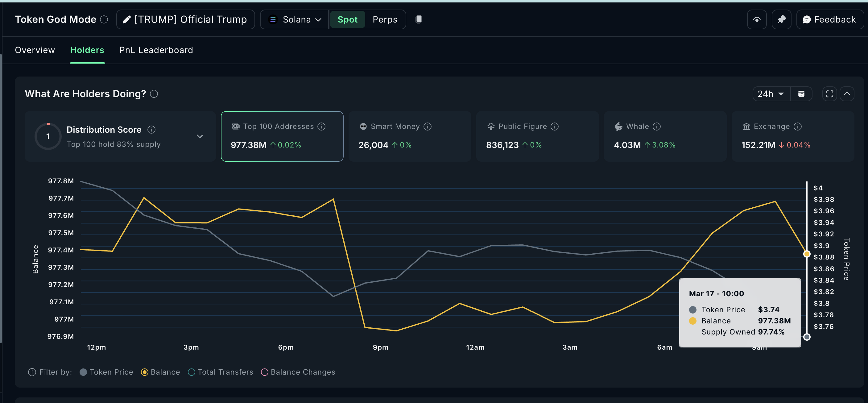Click the info icon beside What Are Holders Doing?
Viewport: 868px width, 403px height.
tap(154, 94)
